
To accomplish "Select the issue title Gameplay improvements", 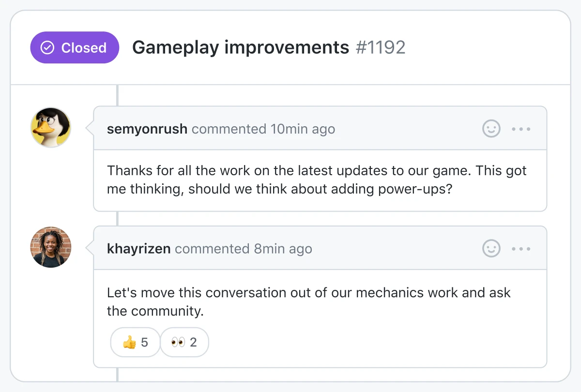I will (241, 47).
